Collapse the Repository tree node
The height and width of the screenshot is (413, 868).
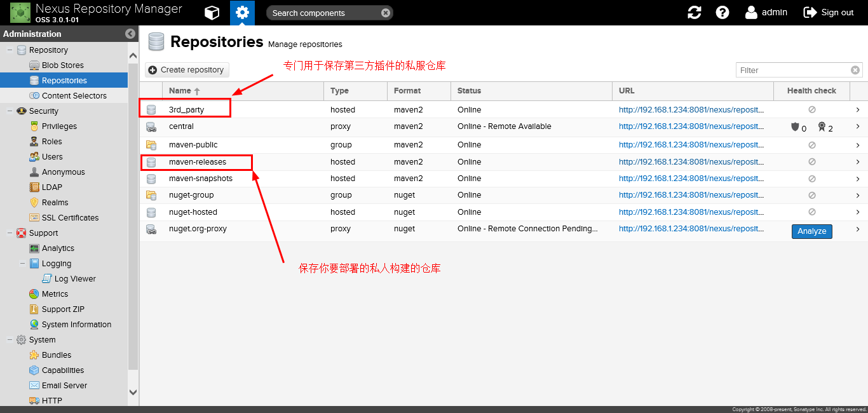[x=9, y=50]
